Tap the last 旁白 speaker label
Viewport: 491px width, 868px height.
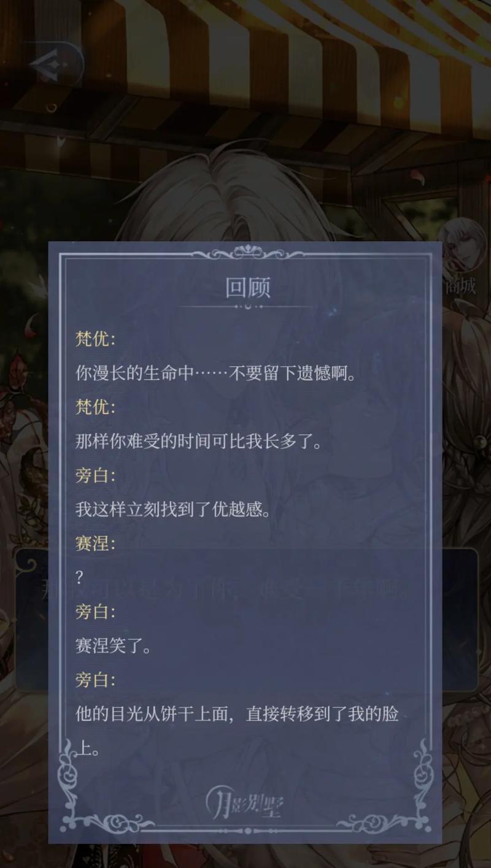95,680
